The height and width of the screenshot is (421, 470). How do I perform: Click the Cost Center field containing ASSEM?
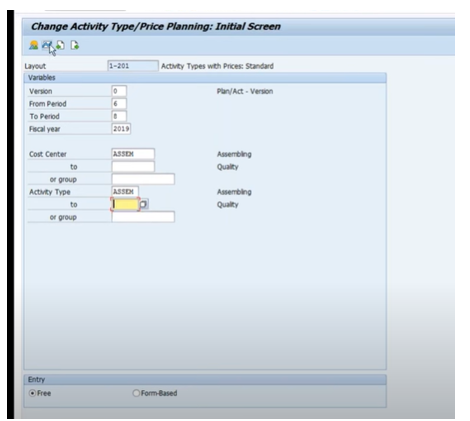click(133, 154)
